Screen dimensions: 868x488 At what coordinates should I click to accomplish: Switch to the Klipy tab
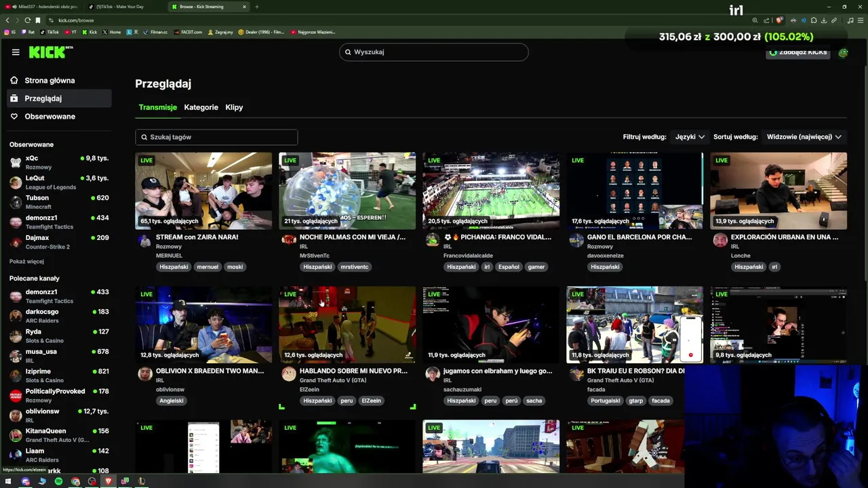pos(234,107)
